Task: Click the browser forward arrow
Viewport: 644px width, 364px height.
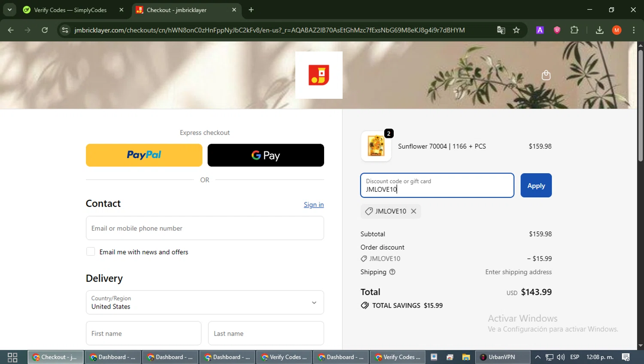Action: tap(27, 30)
